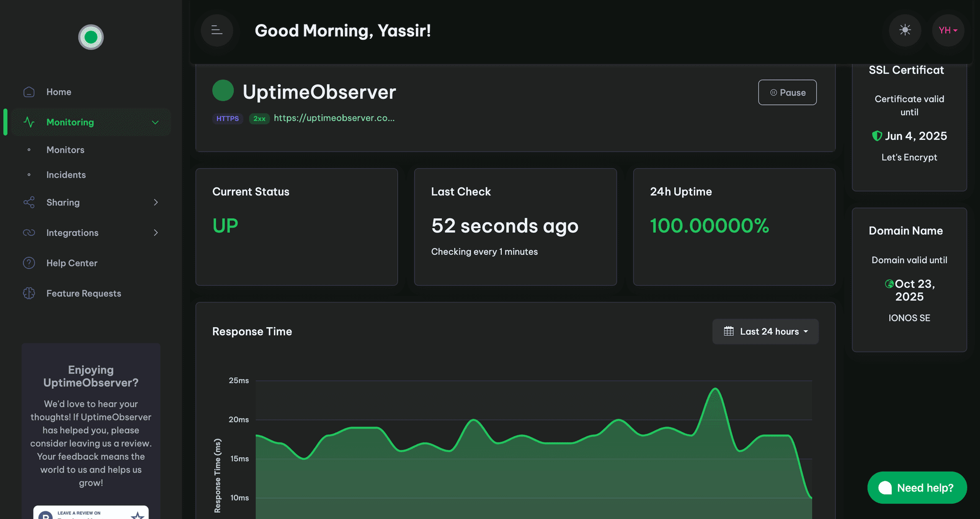This screenshot has width=980, height=519.
Task: Click the 52 seconds ago value
Action: point(505,226)
